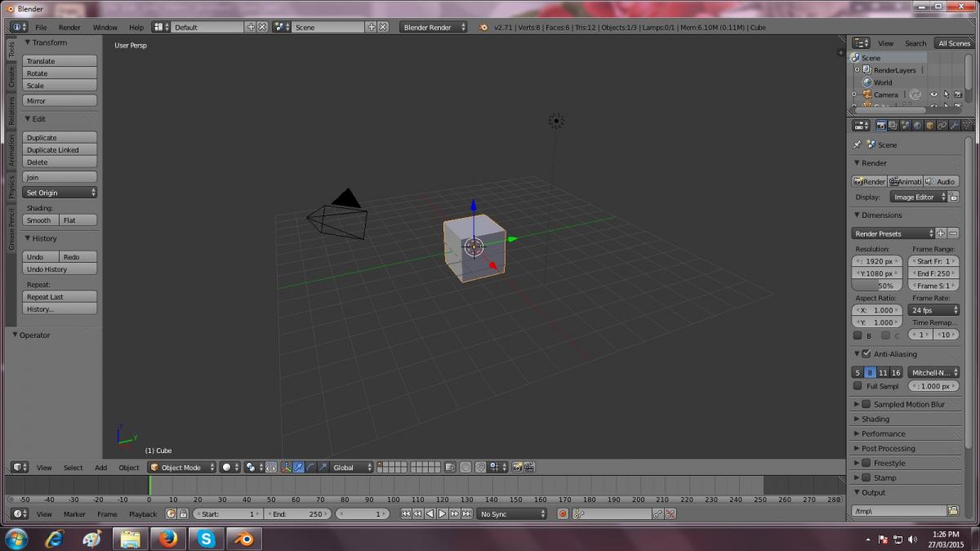This screenshot has height=551, width=980.
Task: Click the record auto-keyframe button
Action: tap(563, 514)
